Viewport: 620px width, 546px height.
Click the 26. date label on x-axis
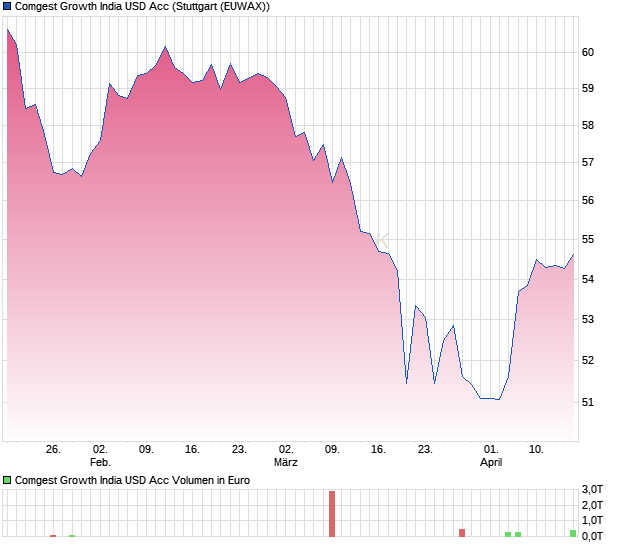coord(54,450)
